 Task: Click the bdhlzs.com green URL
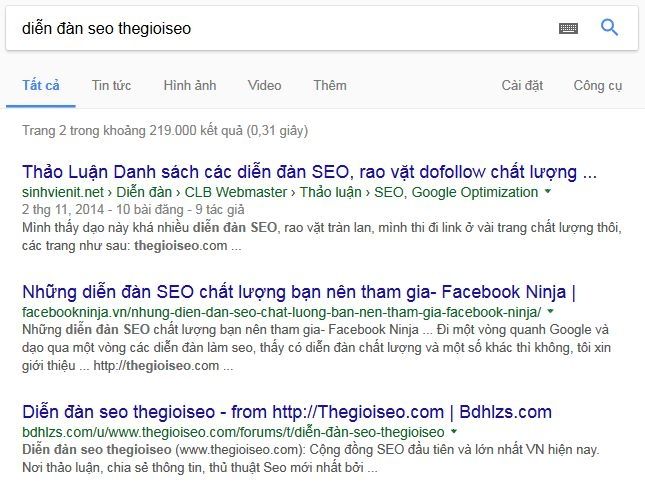[233, 432]
